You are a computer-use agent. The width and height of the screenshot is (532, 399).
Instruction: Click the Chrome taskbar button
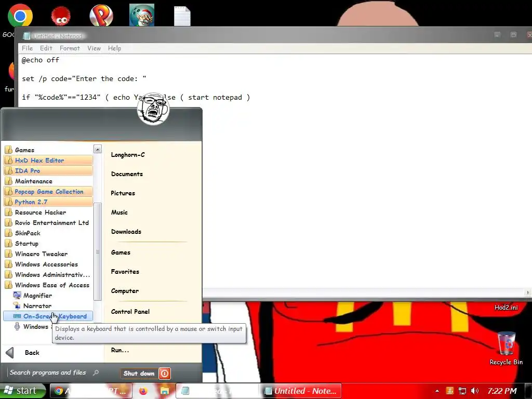91,391
